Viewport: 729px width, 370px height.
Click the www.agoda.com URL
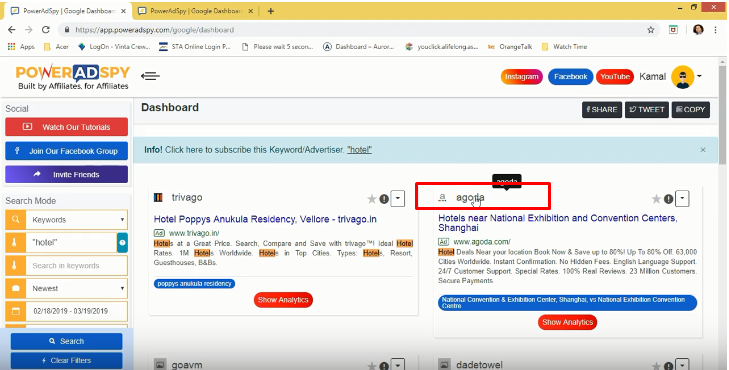click(482, 242)
